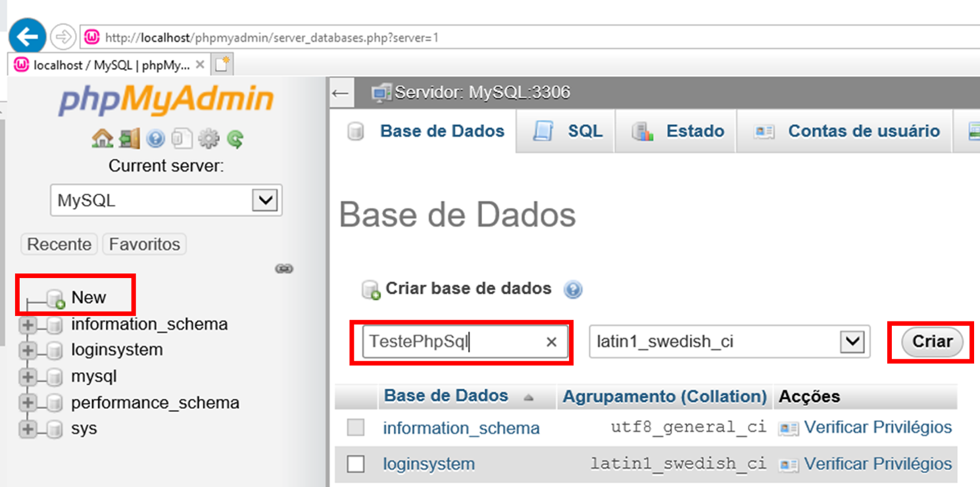Click the utf8_general_ci collation cell
This screenshot has height=487, width=980.
point(689,427)
